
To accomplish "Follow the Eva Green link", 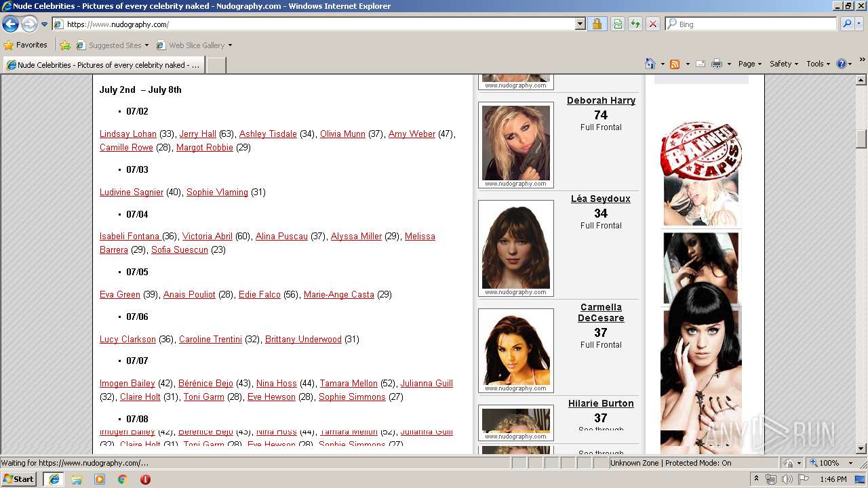I will pos(120,295).
